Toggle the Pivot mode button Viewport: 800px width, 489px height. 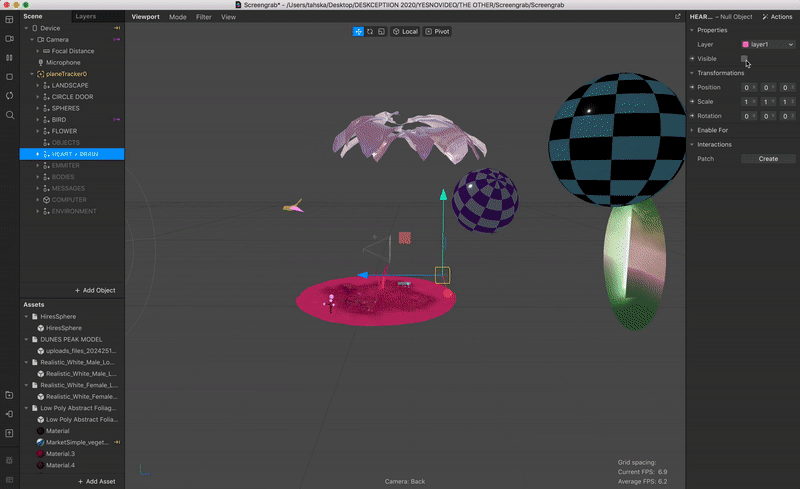437,32
